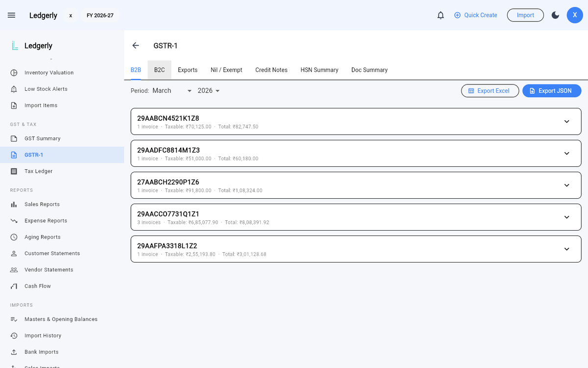
Task: Click Total ₹8,08,391.92 text
Action: 247,222
